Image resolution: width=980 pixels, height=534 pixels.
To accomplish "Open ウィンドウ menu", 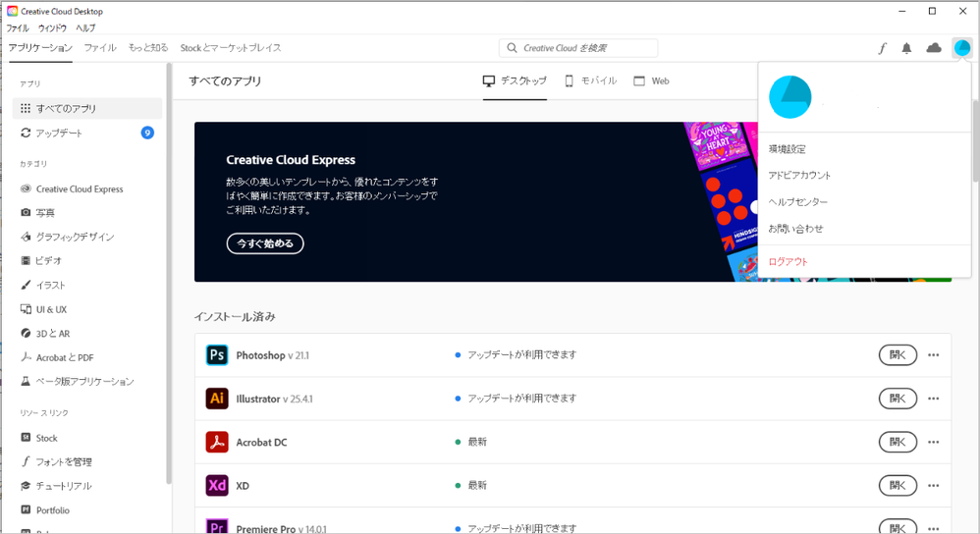I will [52, 28].
